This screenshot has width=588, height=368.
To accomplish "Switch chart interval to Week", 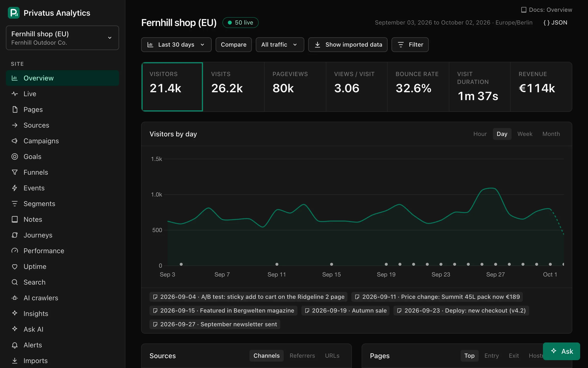I will coord(525,134).
